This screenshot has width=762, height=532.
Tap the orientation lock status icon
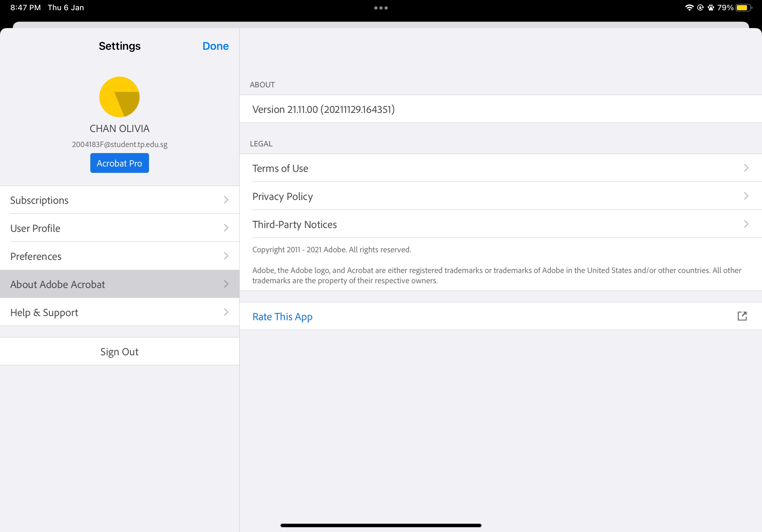700,8
